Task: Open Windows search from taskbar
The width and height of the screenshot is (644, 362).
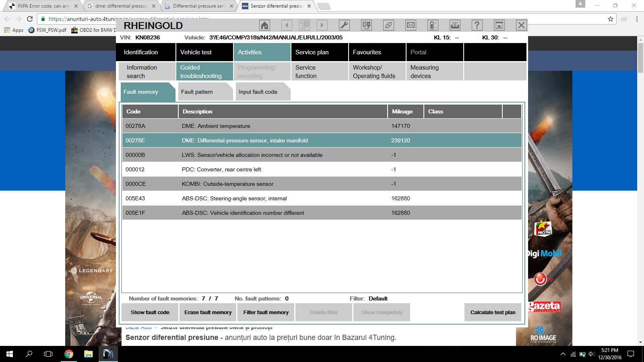Action: coord(29,354)
